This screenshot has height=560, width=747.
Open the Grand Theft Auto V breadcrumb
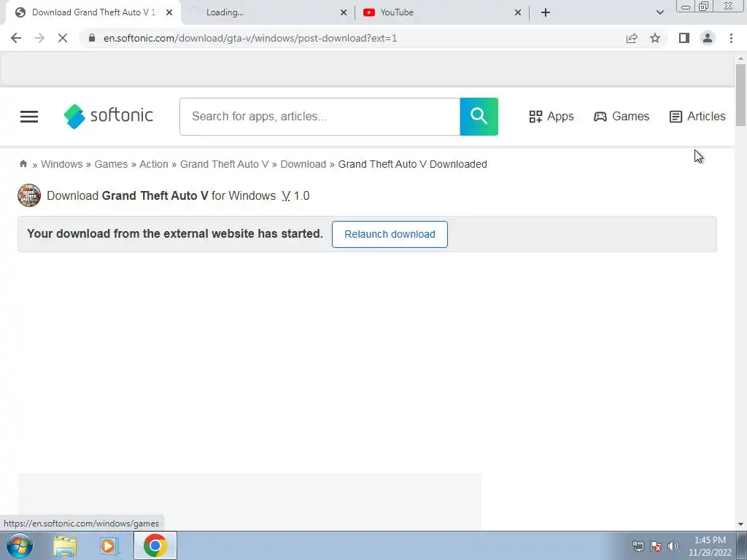pos(224,164)
